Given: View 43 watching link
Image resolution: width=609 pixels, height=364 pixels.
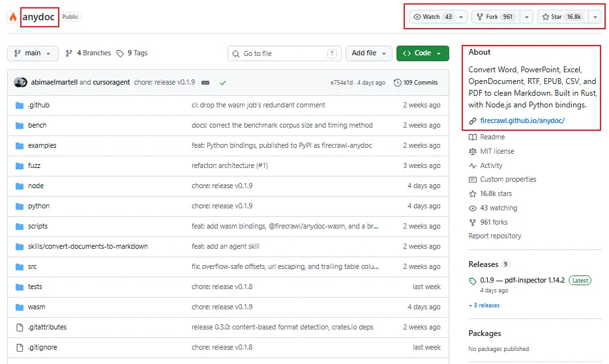Looking at the screenshot, I should pos(498,208).
